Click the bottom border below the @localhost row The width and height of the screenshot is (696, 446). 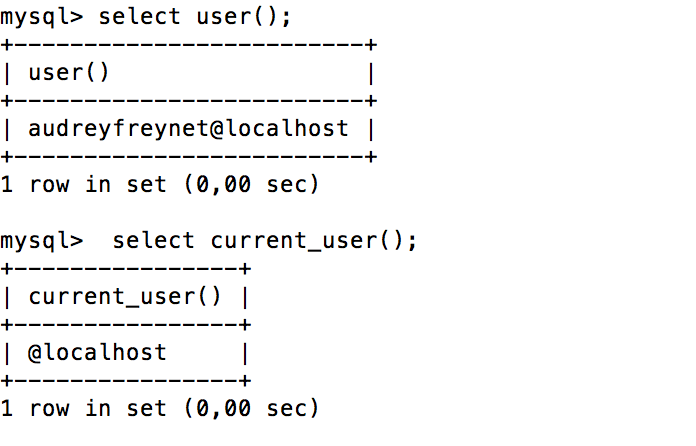click(125, 381)
